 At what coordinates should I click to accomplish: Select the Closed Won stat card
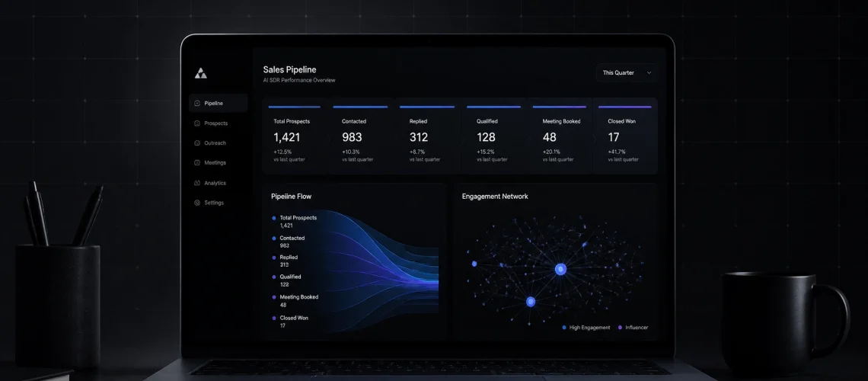pos(625,136)
